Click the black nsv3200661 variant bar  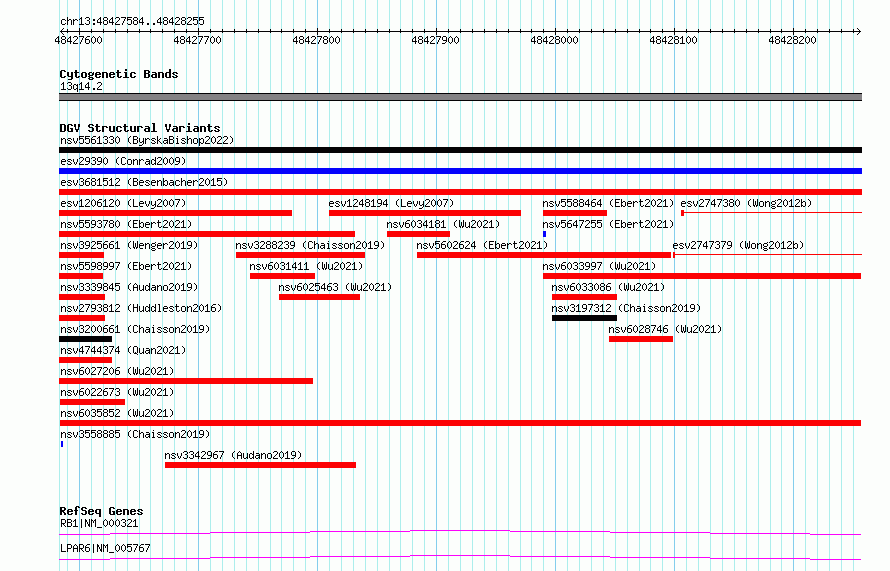click(x=85, y=339)
